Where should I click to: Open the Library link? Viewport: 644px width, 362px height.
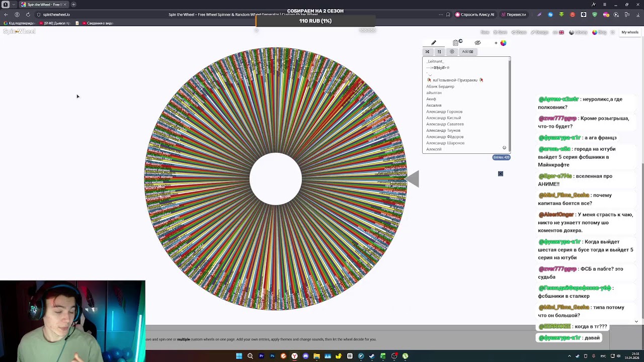click(x=578, y=32)
